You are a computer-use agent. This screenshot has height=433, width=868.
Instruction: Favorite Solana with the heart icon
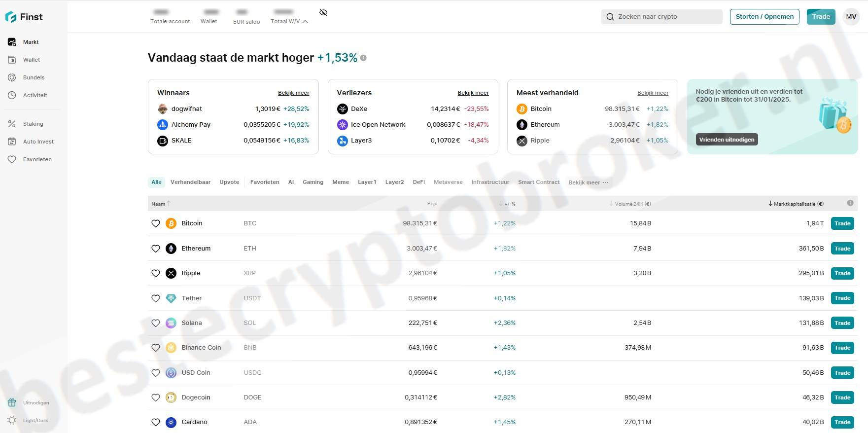156,323
